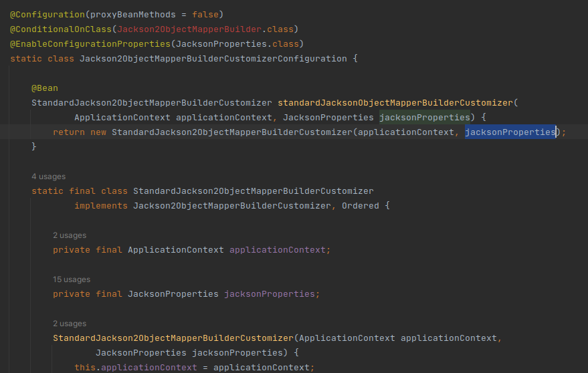
Task: Click the constructor name StandardJackson2ObjectMapperBuilderCustomizer
Action: click(173, 338)
